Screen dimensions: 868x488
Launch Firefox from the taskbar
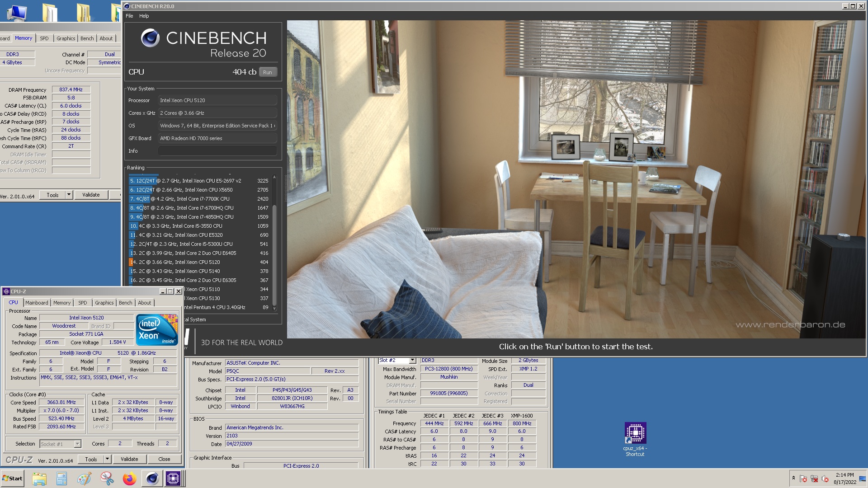129,479
